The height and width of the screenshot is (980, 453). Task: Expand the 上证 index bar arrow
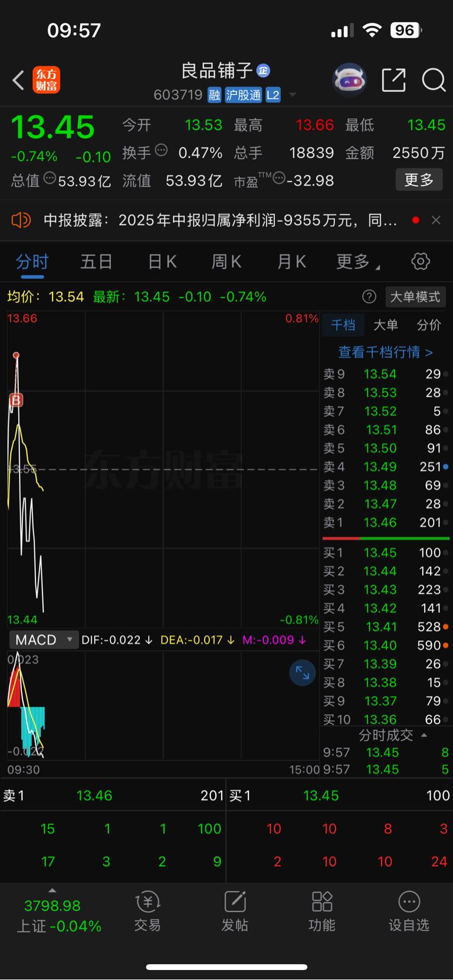tap(52, 890)
